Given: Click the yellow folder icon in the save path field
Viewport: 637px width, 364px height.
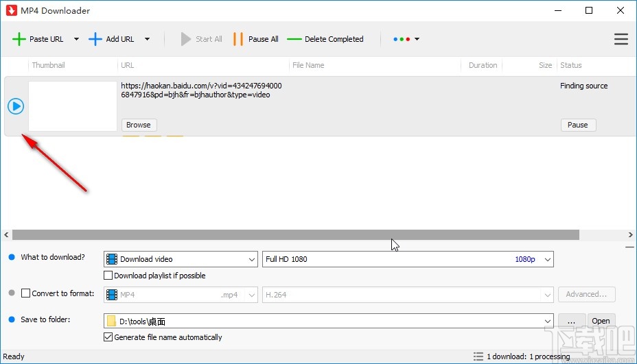Looking at the screenshot, I should click(x=111, y=321).
